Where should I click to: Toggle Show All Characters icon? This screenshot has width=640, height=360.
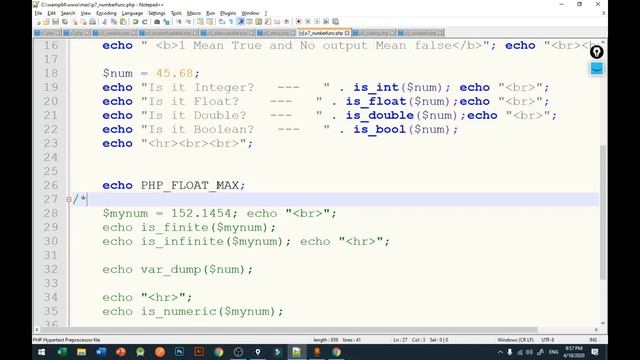pos(231,21)
